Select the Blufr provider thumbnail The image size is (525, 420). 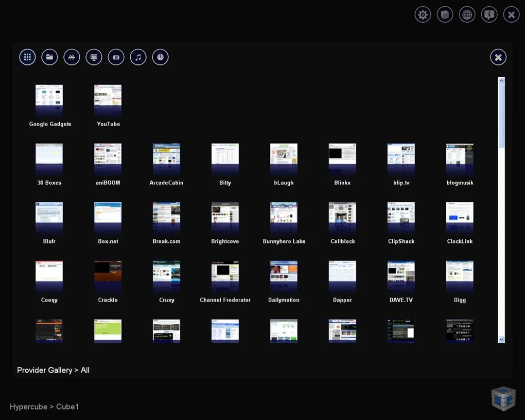point(49,217)
